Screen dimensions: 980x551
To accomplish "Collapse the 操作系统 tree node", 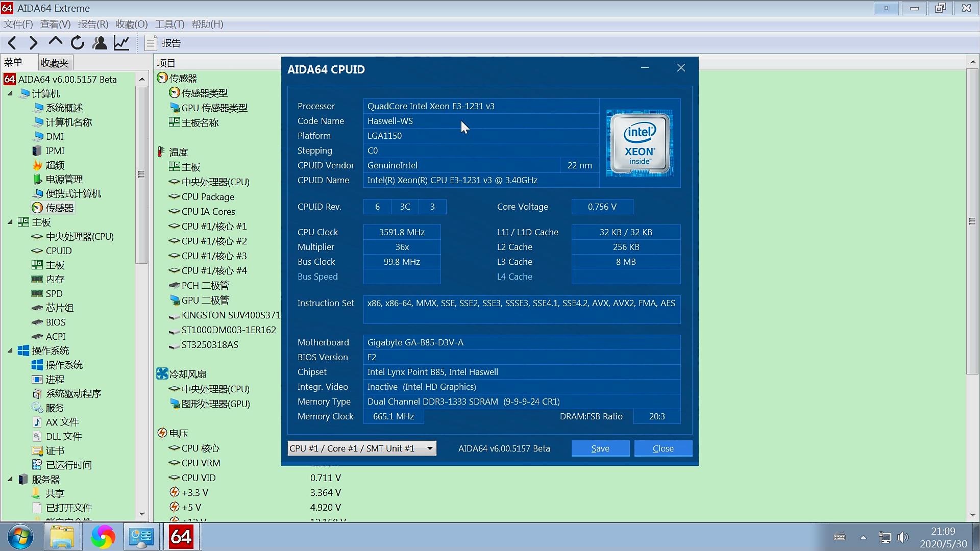I will (x=10, y=350).
